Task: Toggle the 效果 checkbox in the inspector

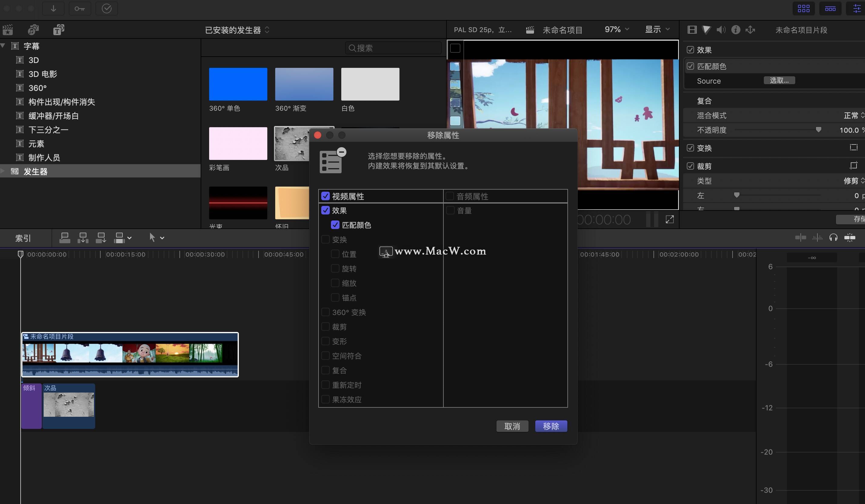Action: [690, 50]
